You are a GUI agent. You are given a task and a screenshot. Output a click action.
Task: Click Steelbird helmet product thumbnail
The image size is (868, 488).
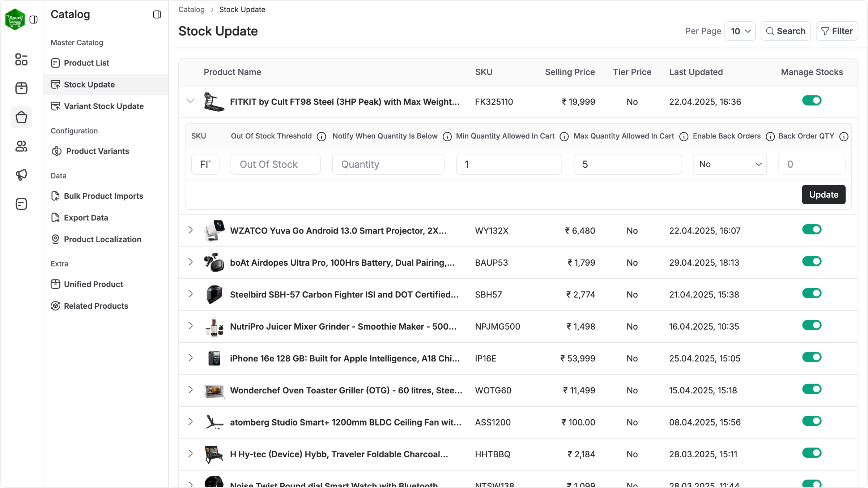coord(214,295)
